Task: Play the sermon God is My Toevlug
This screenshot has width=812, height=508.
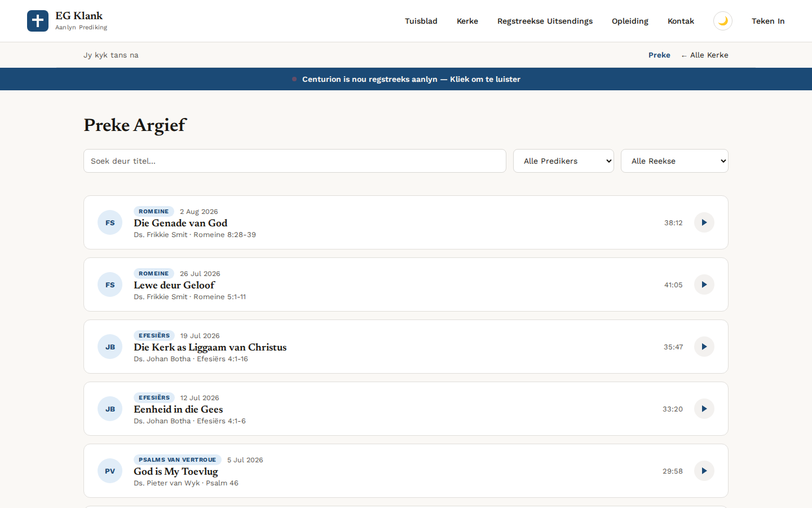Action: pos(704,471)
